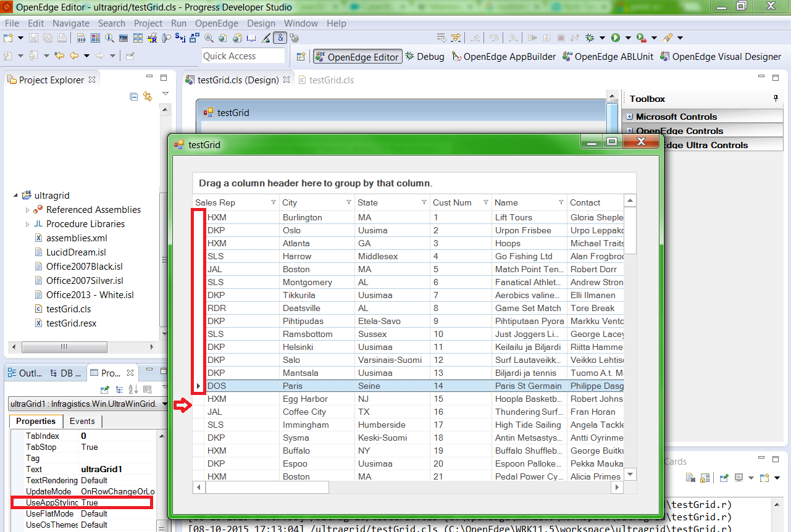The height and width of the screenshot is (532, 791).
Task: Click the New file toolbar icon
Action: tap(7, 38)
